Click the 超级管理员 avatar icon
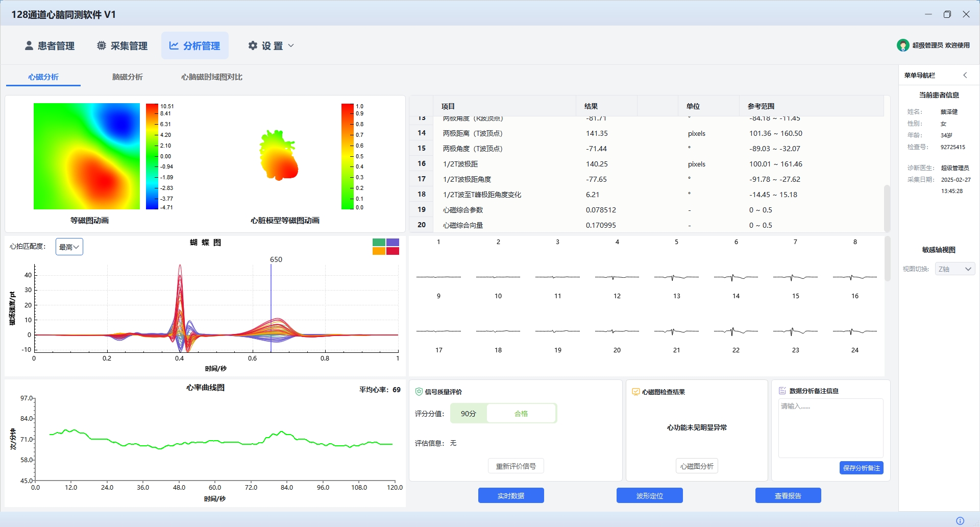This screenshot has height=527, width=980. click(x=903, y=45)
